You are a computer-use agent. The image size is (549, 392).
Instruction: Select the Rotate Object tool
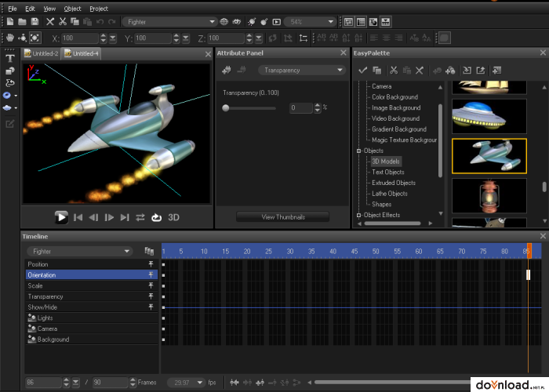tap(23, 38)
